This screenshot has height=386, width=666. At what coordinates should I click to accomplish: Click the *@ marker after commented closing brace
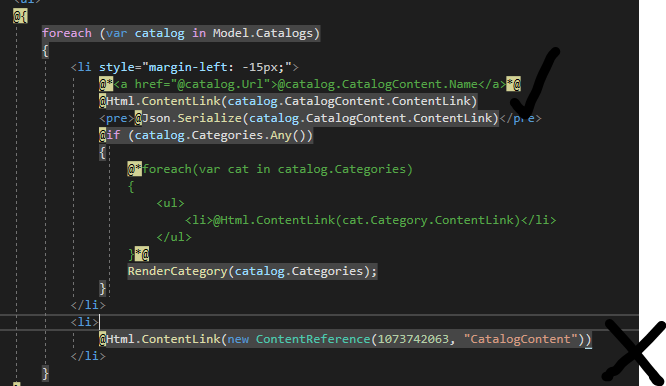[142, 254]
